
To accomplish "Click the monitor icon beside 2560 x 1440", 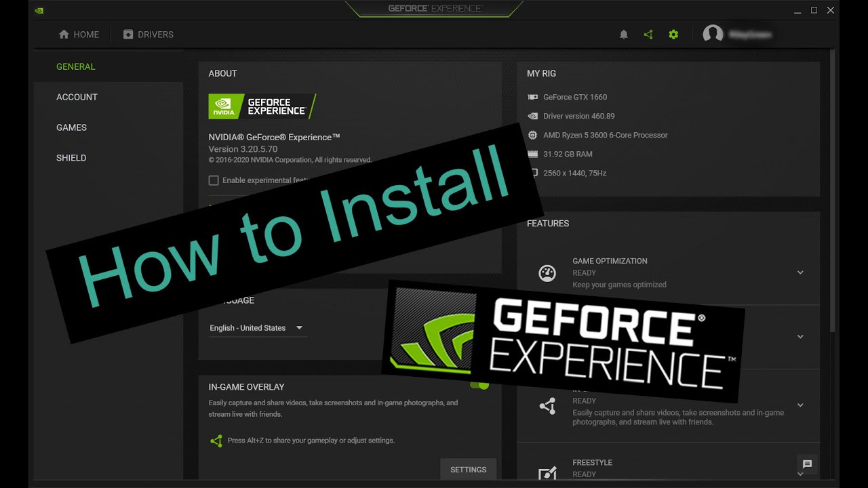I will 533,173.
